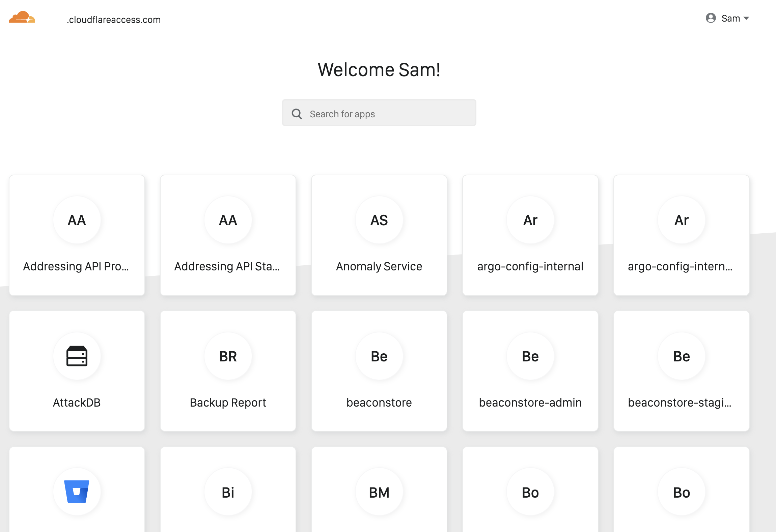Click the Ar icon above argo-config-intern...

pos(682,220)
